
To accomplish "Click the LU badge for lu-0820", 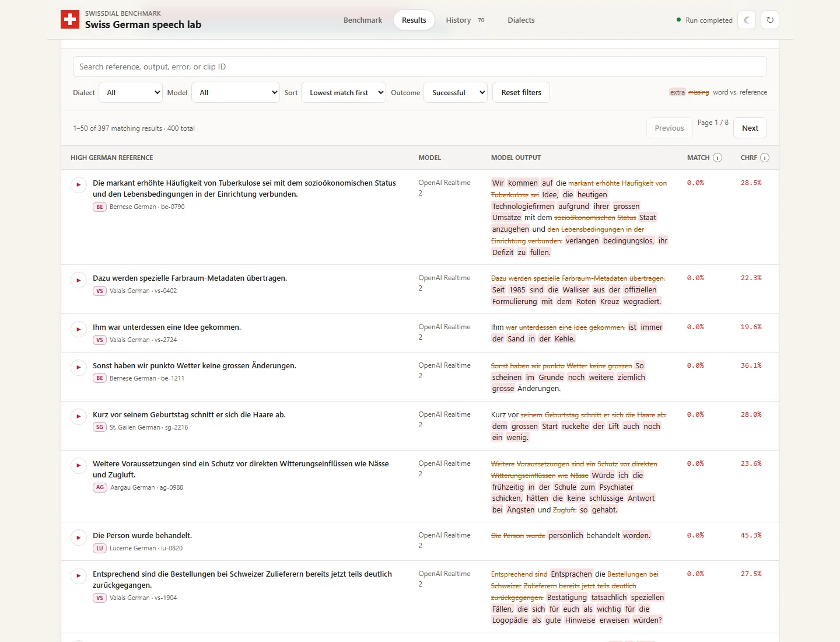I will coord(100,548).
